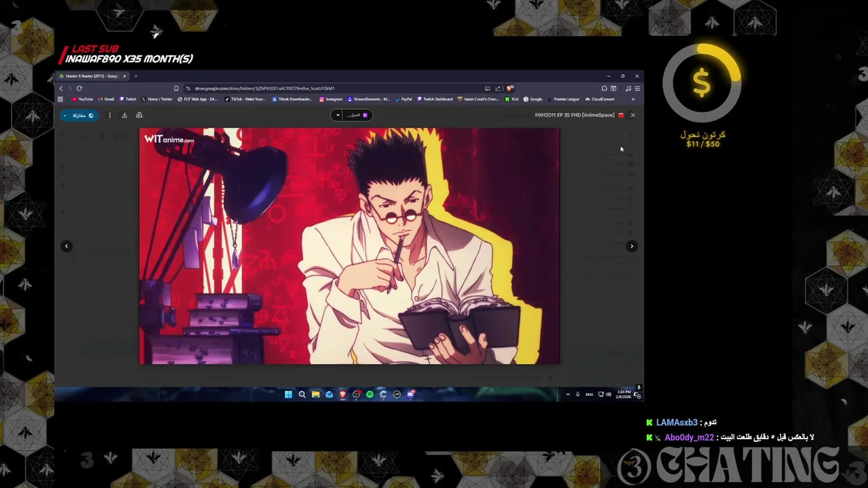Open the TikTok - Make Your bookmark

coord(245,99)
